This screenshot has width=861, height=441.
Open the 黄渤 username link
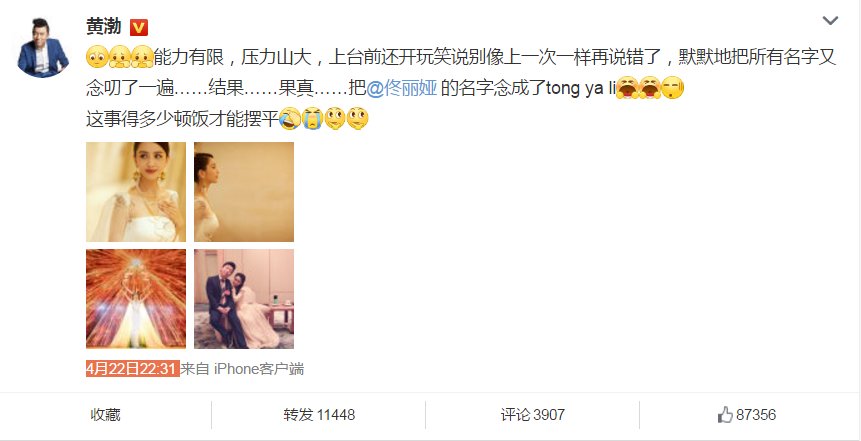pos(104,26)
